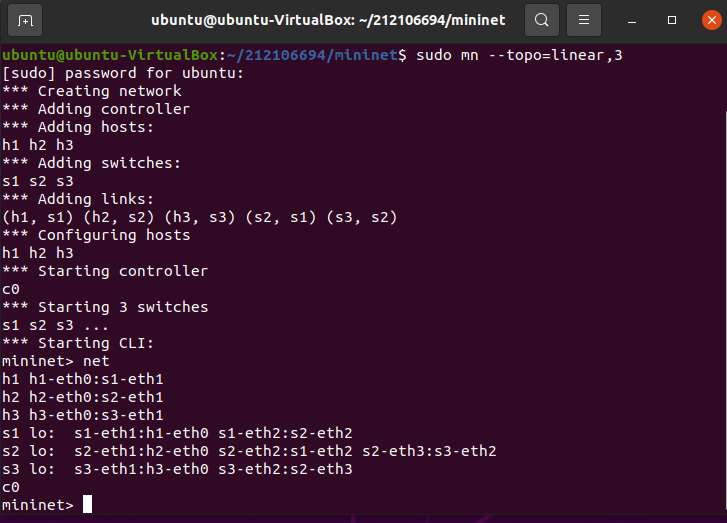Click the s3-eth2:s2-eth3 entry in s3 row
Image resolution: width=727 pixels, height=523 pixels.
click(285, 469)
